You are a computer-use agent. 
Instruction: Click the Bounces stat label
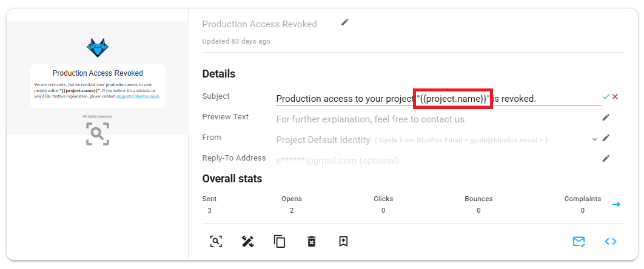coord(478,199)
